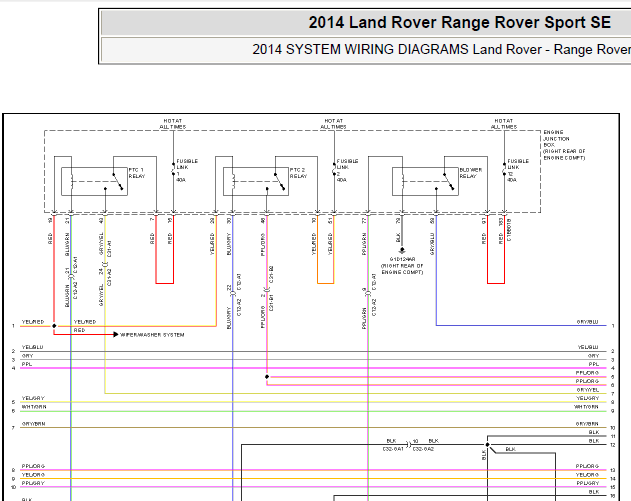
Task: Click the "ENGINE JUNCTION BOX" description text
Action: [564, 145]
